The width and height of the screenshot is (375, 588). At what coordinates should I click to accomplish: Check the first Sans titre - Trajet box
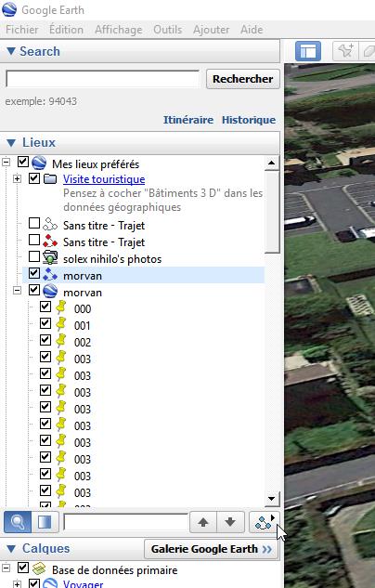click(x=34, y=223)
